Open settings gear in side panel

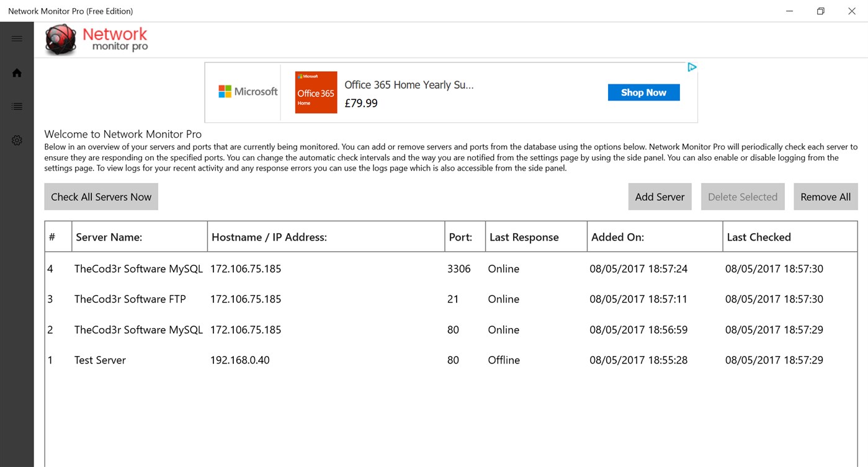pyautogui.click(x=17, y=141)
